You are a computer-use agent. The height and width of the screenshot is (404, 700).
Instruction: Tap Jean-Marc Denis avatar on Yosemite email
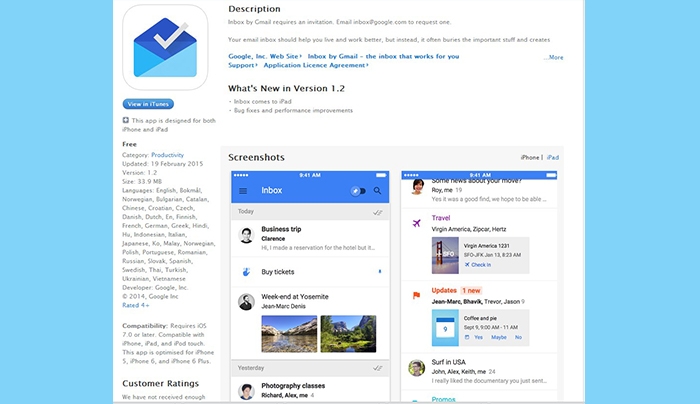tap(246, 302)
